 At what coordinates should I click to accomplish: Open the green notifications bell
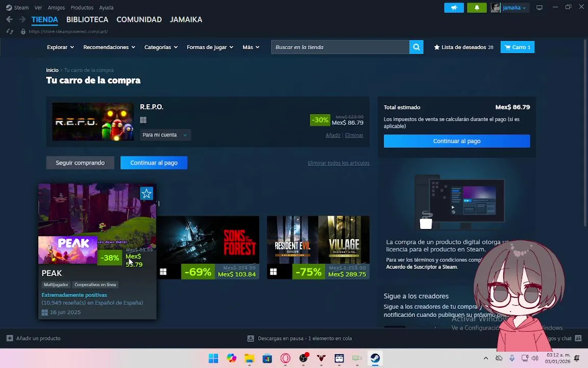tap(477, 8)
